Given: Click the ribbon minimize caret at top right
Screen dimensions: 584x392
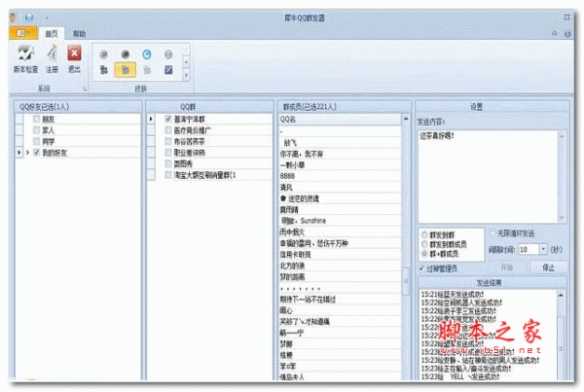Looking at the screenshot, I should [554, 33].
